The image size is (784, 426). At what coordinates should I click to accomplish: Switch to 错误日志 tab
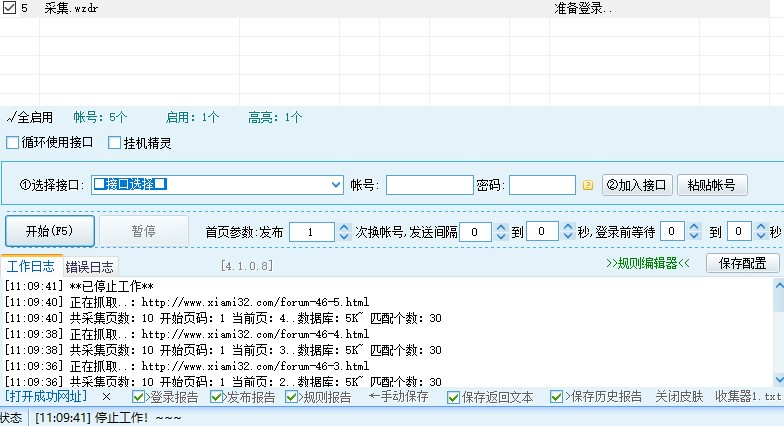click(90, 266)
